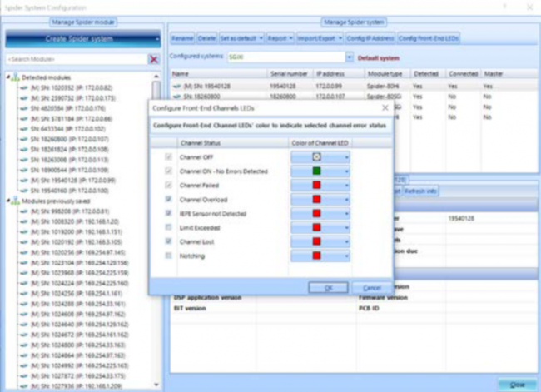
Task: Expand the Create Spider system dropdown
Action: pyautogui.click(x=157, y=38)
